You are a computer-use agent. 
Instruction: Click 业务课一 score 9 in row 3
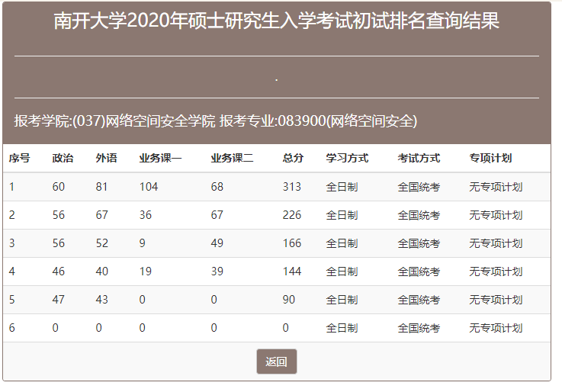tap(143, 243)
